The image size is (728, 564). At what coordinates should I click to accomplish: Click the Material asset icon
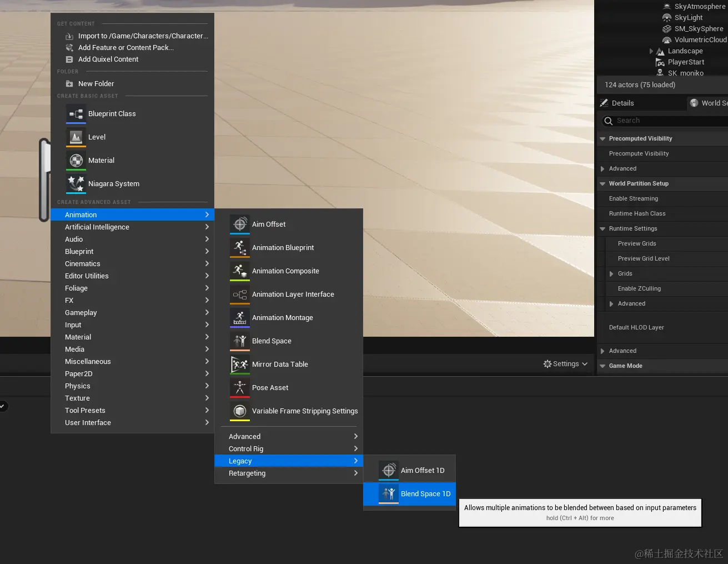[76, 160]
